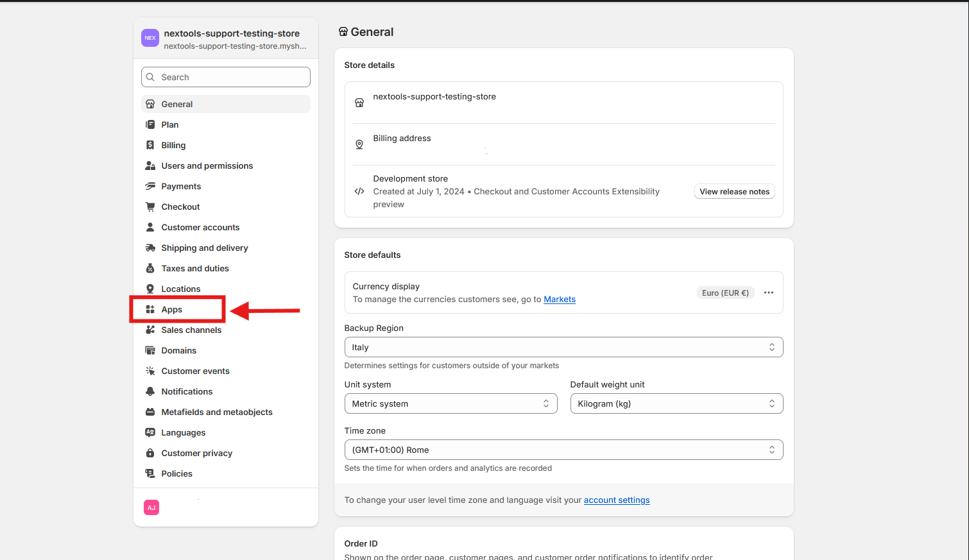The image size is (969, 560).
Task: Click the Notifications bell icon
Action: click(x=150, y=391)
